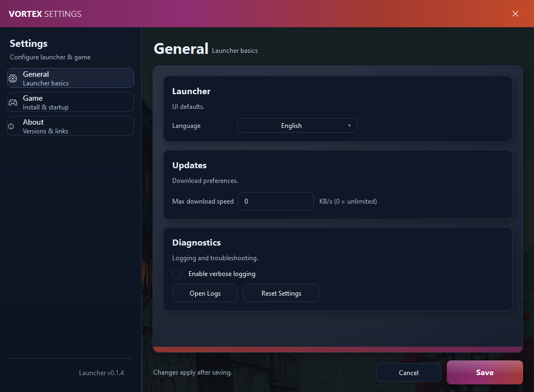Viewport: 534px width, 392px height.
Task: Save the settings changes
Action: click(484, 372)
